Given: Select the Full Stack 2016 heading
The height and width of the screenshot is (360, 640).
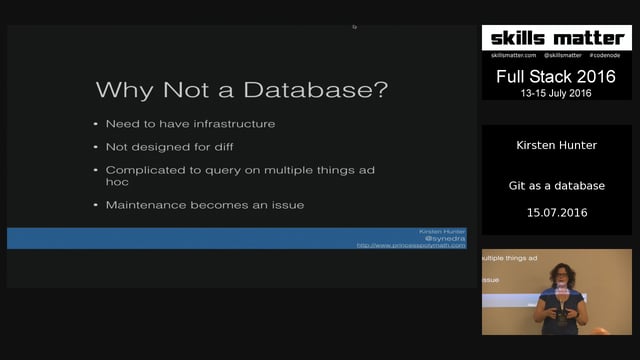Looking at the screenshot, I should click(556, 76).
